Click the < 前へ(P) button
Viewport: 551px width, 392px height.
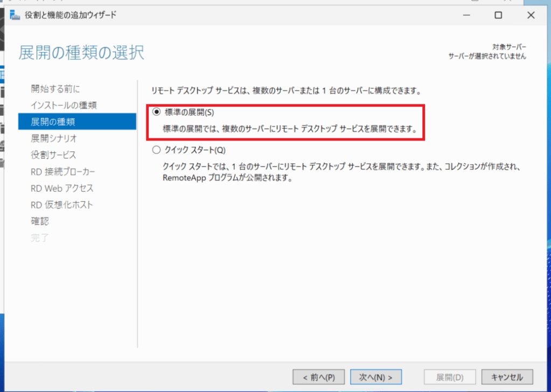point(318,376)
